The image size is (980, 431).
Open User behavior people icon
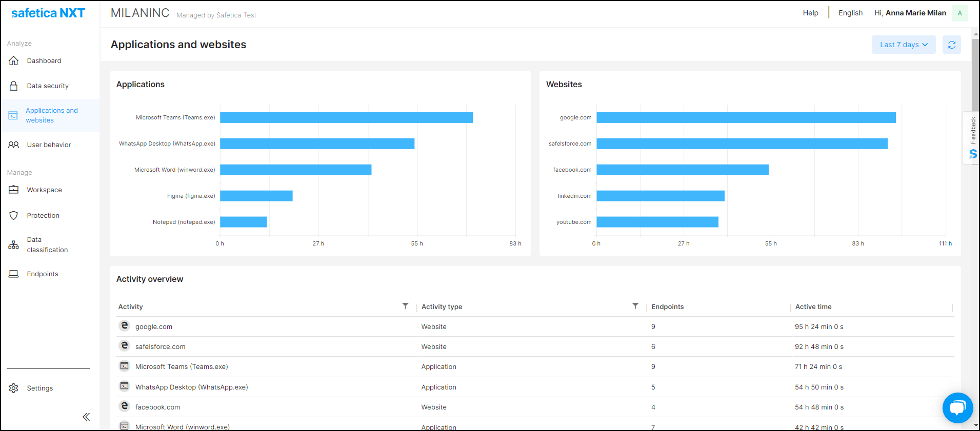[14, 145]
